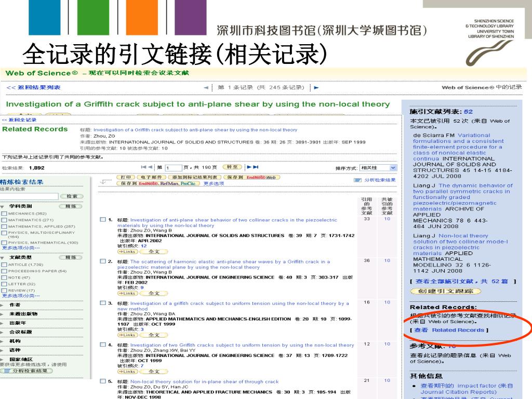Open 查看 Related Records link in sidebar
532x399 pixels.
pyautogui.click(x=449, y=330)
